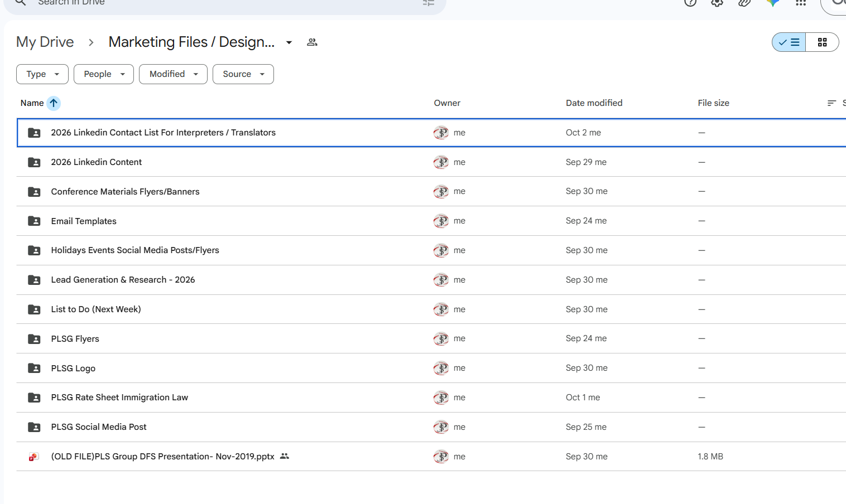Select 2026 Linkedin Contact List For Interpreters / Translators
Screen dimensions: 846x504
click(163, 133)
